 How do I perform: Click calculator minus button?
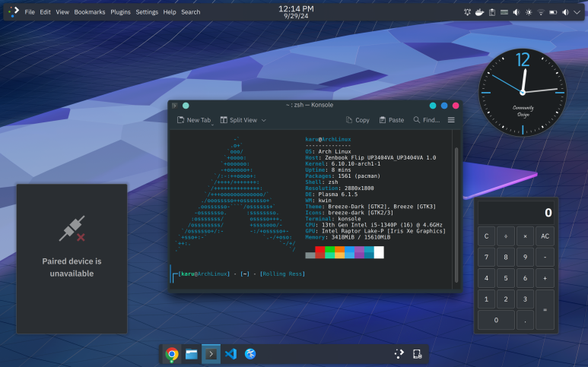[x=545, y=258]
